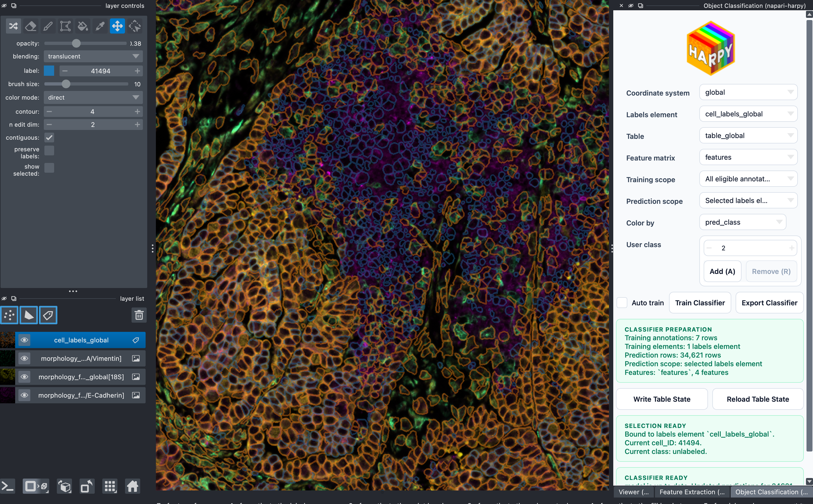The height and width of the screenshot is (504, 813).
Task: Click float icon in Object Classification panel header
Action: (640, 6)
